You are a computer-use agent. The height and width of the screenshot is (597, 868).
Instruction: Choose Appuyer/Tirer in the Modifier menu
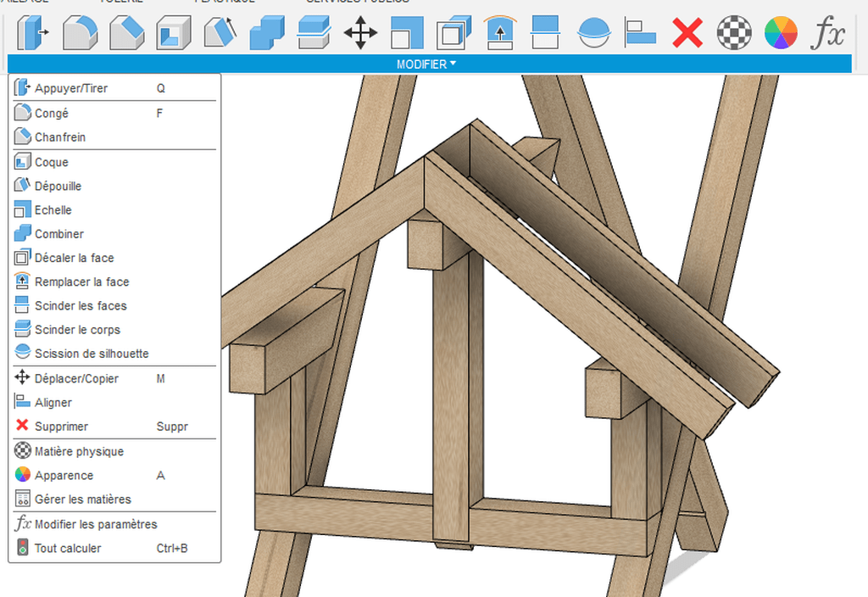pos(114,88)
